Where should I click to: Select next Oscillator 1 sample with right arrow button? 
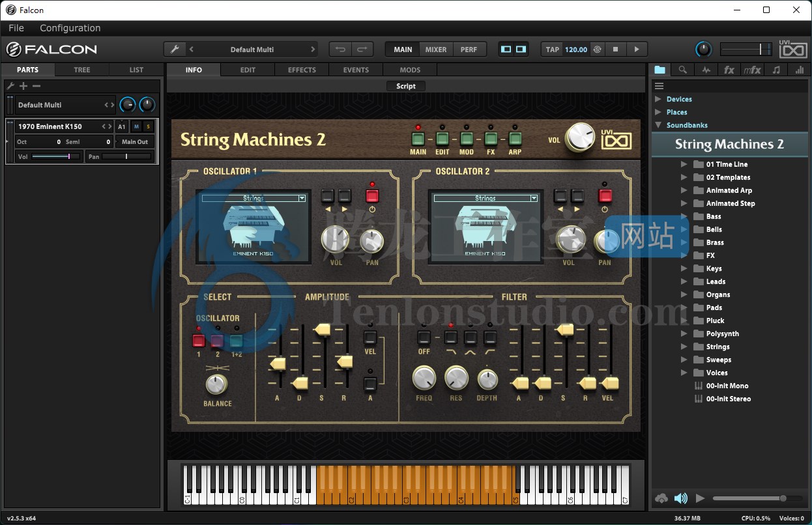pos(345,195)
